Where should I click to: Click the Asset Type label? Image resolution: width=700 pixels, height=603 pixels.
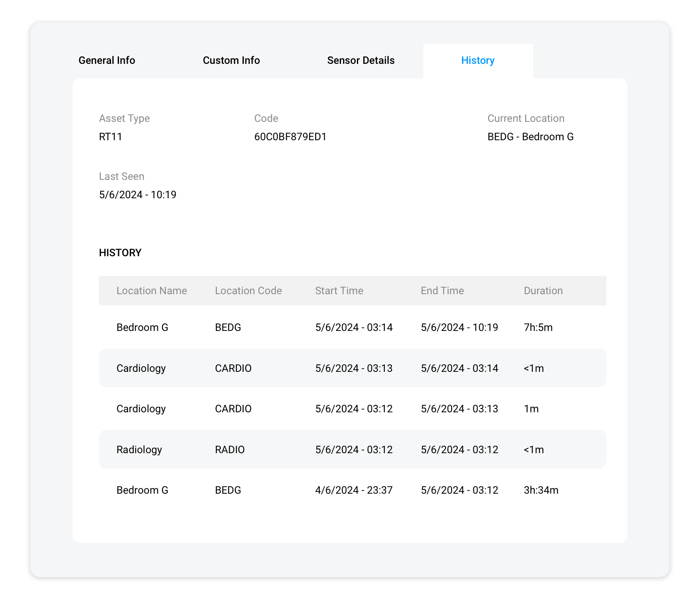point(124,119)
